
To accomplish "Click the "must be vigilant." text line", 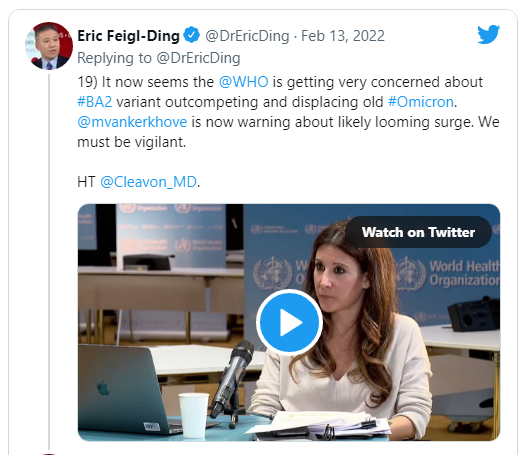I will [132, 142].
